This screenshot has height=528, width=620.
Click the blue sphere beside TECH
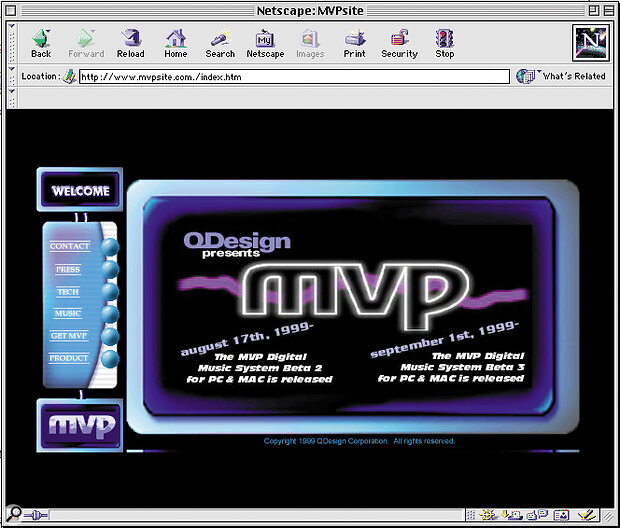[x=110, y=292]
